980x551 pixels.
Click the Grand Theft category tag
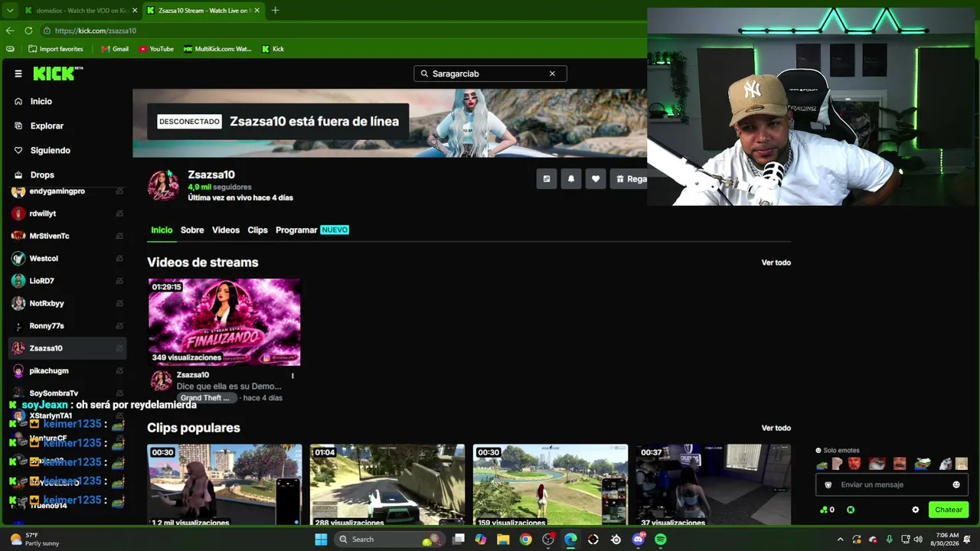click(205, 398)
